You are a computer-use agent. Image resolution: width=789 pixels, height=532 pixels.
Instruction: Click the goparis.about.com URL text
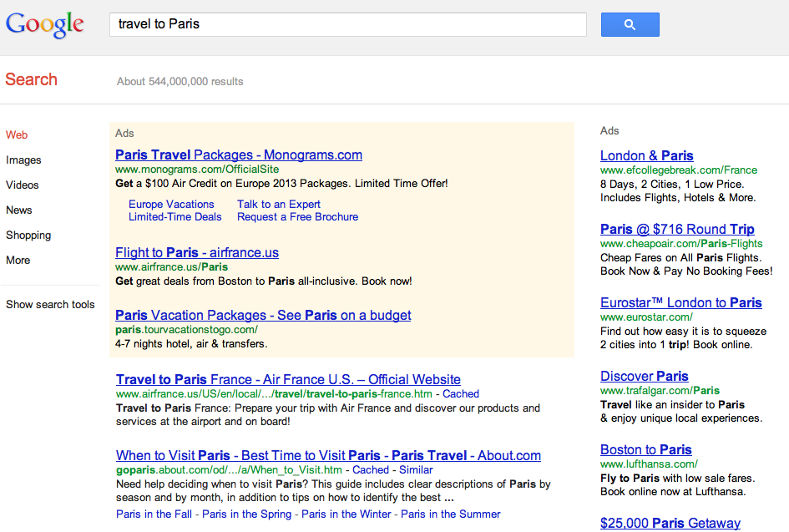[229, 470]
